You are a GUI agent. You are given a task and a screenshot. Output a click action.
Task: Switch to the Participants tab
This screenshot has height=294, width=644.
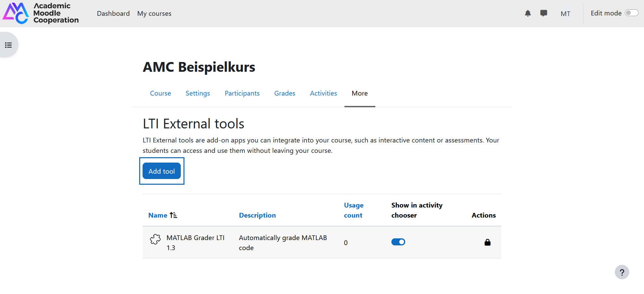(242, 93)
